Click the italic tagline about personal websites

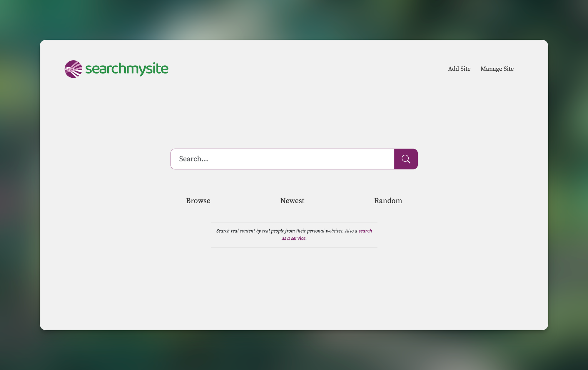(x=279, y=231)
